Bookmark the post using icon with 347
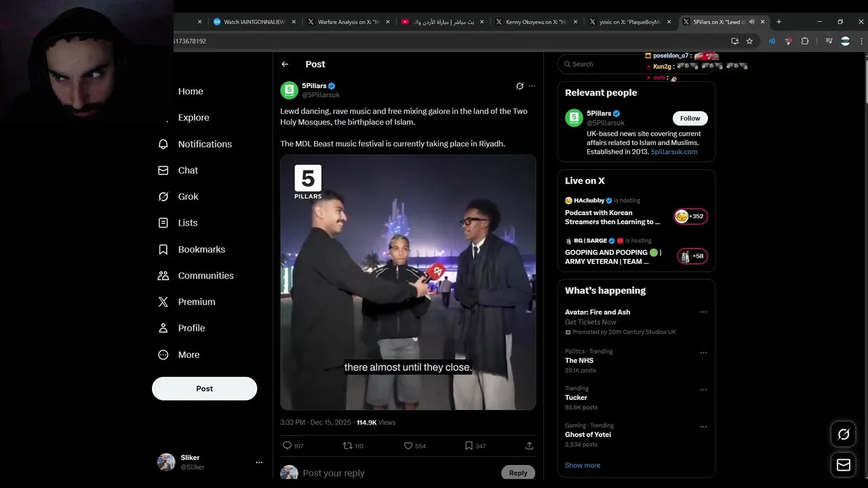The image size is (868, 488). tap(469, 445)
